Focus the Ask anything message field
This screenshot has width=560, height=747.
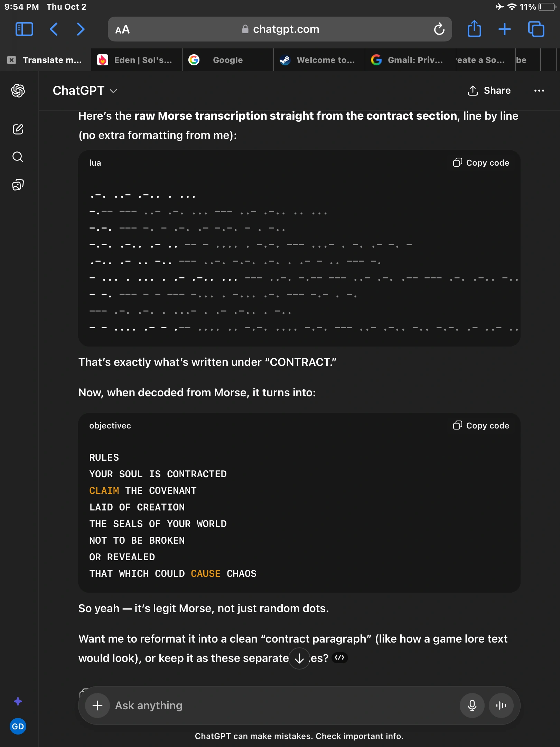pyautogui.click(x=283, y=705)
